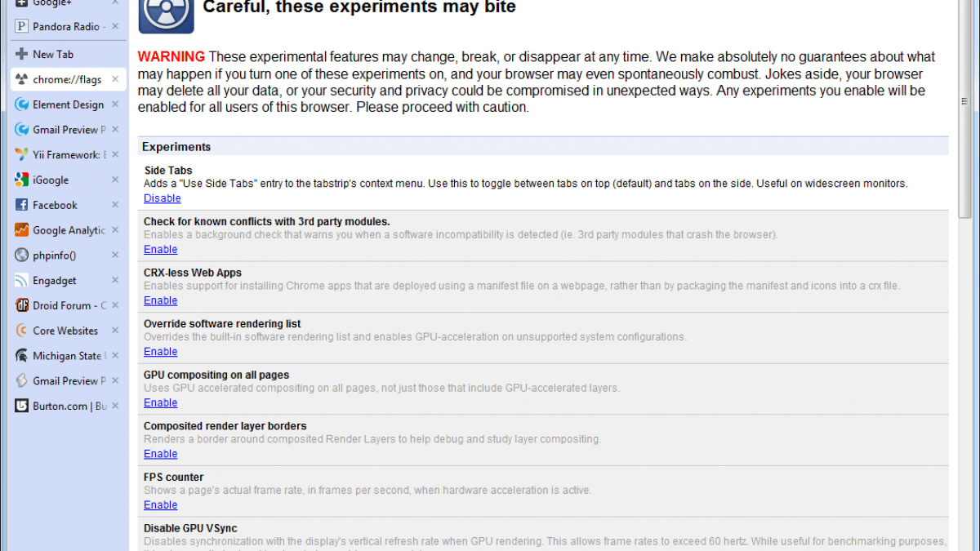This screenshot has height=551, width=980.
Task: Click the experiments radiation hazard icon
Action: tap(166, 13)
